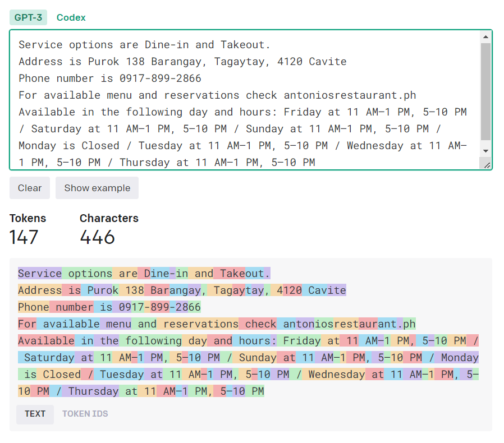This screenshot has height=443, width=504.
Task: Click the highlighted token 'Takeout' start 'Take'
Action: (230, 274)
